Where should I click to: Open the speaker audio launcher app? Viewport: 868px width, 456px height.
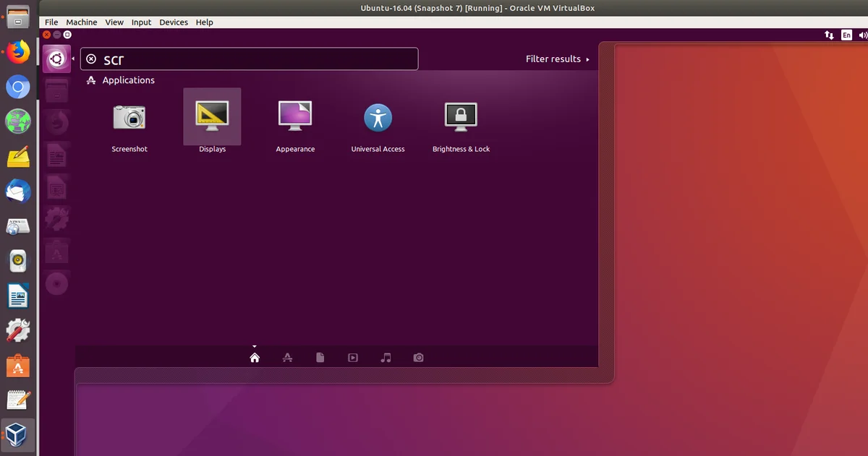(x=18, y=261)
